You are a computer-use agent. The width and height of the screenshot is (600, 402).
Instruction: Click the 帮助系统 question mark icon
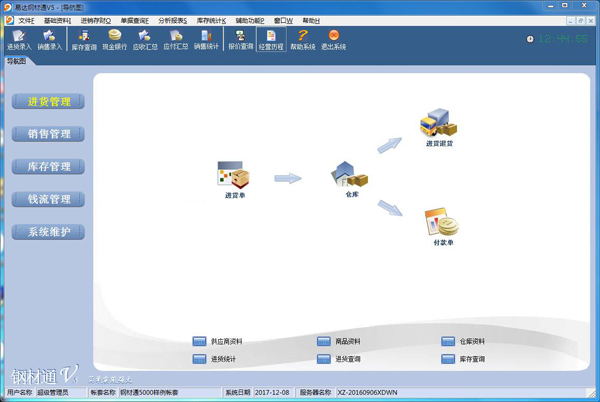[x=302, y=39]
